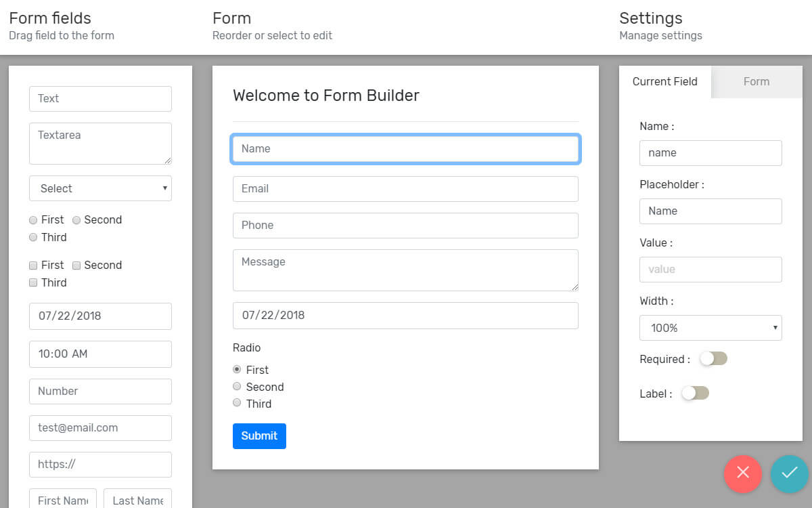Enable the Required toggle
The height and width of the screenshot is (508, 812).
point(713,359)
